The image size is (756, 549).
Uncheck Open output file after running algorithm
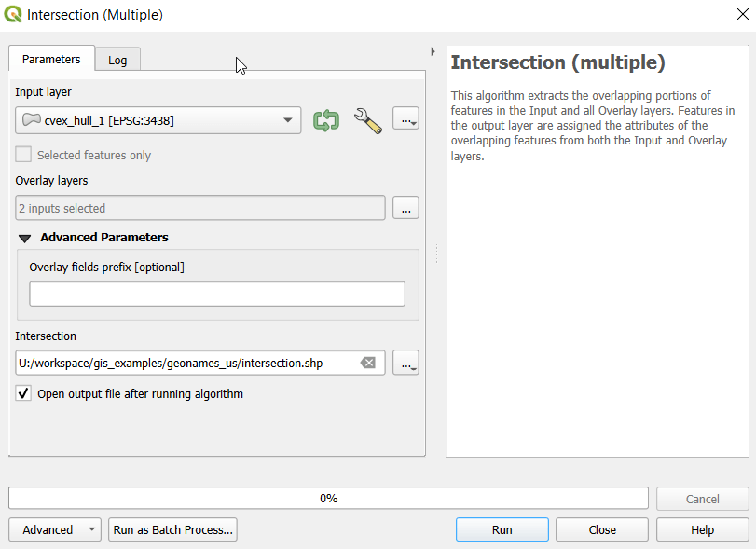coord(24,393)
